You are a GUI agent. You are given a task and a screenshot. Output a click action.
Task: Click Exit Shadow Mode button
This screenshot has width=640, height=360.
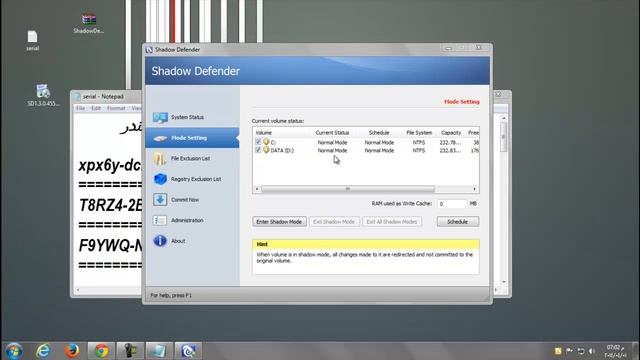pos(334,222)
